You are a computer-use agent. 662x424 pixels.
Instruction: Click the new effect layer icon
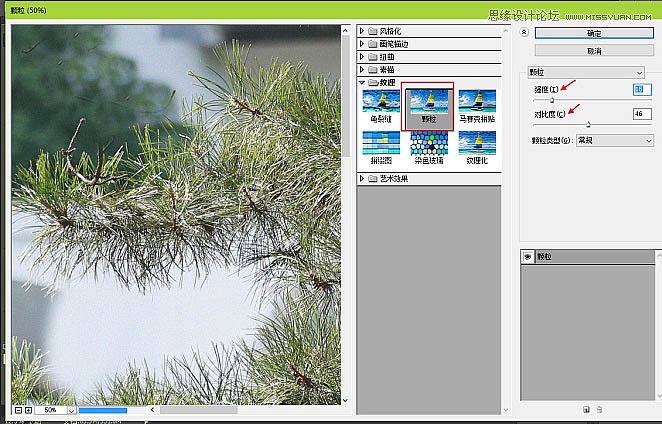coord(586,409)
